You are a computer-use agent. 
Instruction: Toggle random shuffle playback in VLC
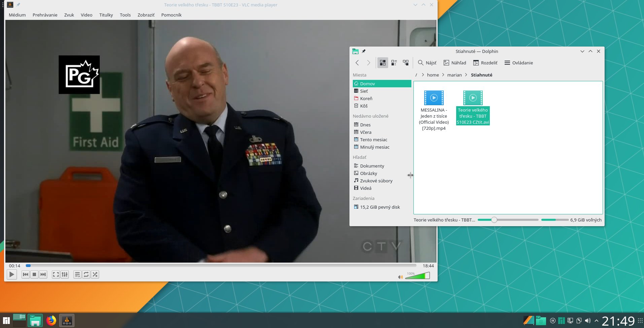click(x=95, y=274)
